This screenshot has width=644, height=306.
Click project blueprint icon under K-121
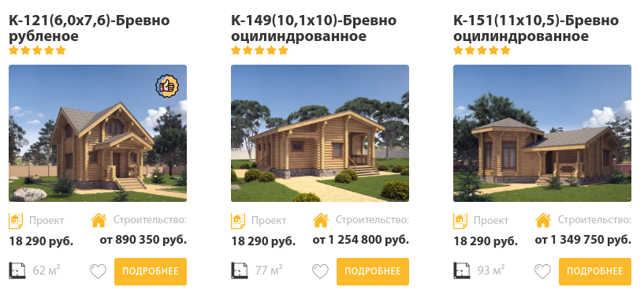[x=16, y=221]
